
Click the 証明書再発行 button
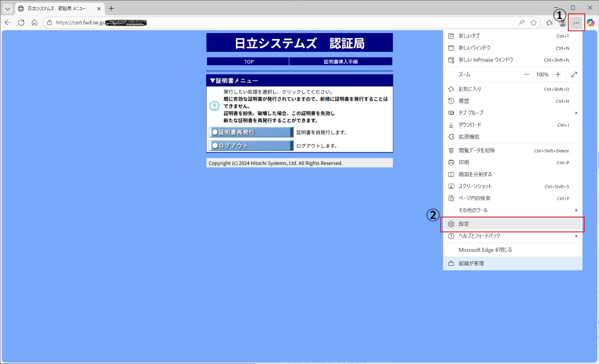[x=251, y=132]
